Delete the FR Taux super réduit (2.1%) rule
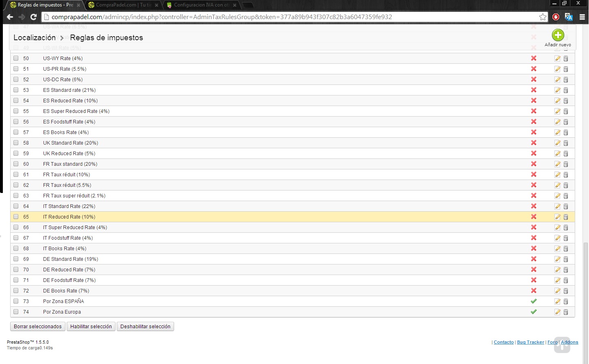 pyautogui.click(x=566, y=196)
